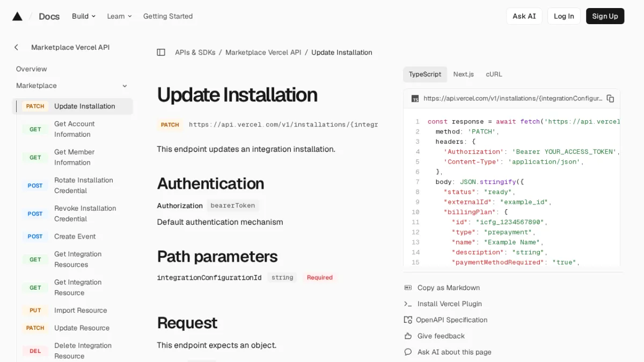Open the Build dropdown menu
Image resolution: width=644 pixels, height=362 pixels.
pos(84,16)
